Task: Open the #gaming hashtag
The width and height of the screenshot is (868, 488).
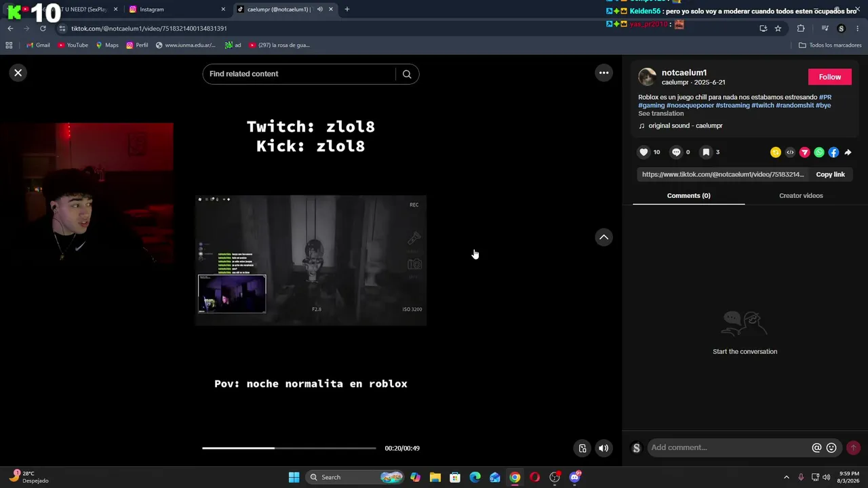Action: pyautogui.click(x=651, y=105)
